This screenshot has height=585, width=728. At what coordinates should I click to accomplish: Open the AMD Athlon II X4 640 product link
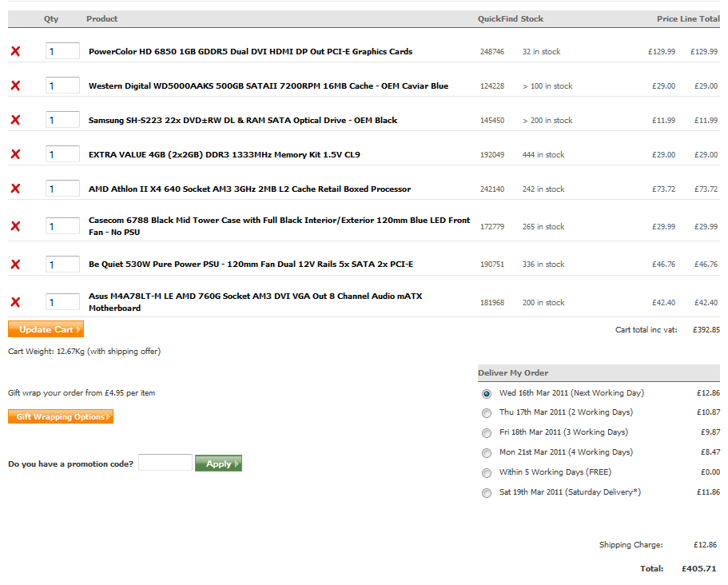point(249,189)
